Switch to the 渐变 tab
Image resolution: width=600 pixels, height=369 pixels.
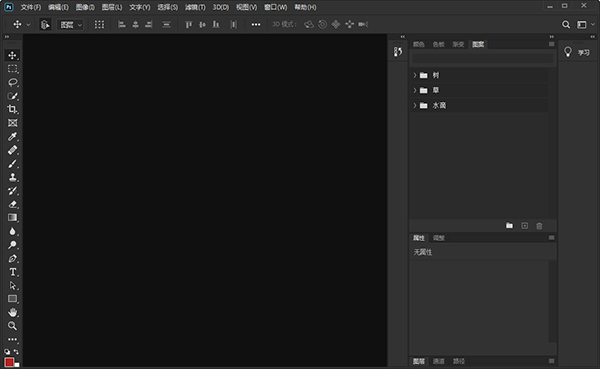click(458, 44)
